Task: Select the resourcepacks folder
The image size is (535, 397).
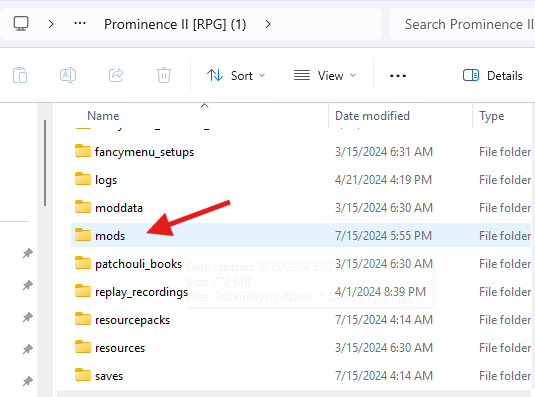Action: pyautogui.click(x=301, y=320)
